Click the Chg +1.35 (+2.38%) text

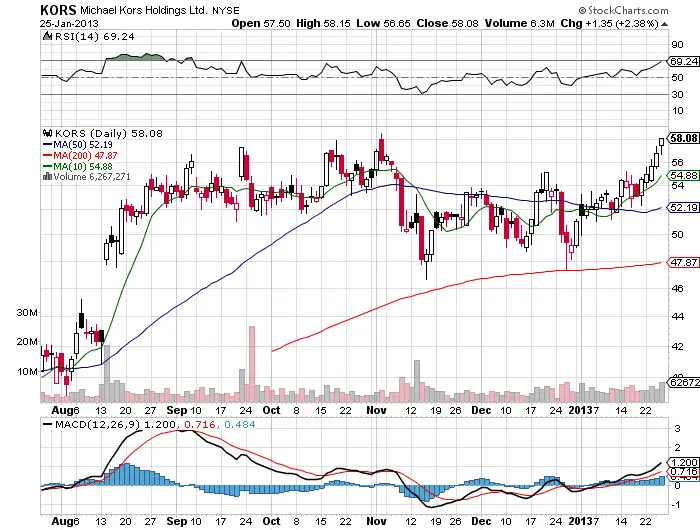tap(609, 23)
